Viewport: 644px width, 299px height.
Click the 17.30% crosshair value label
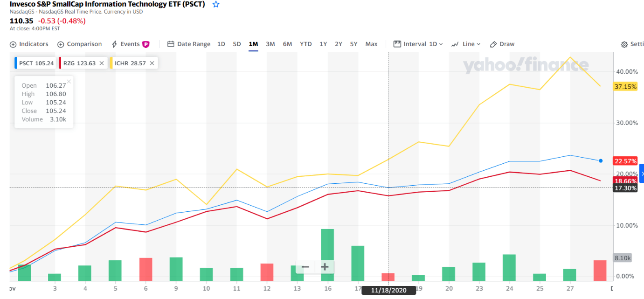click(x=625, y=188)
